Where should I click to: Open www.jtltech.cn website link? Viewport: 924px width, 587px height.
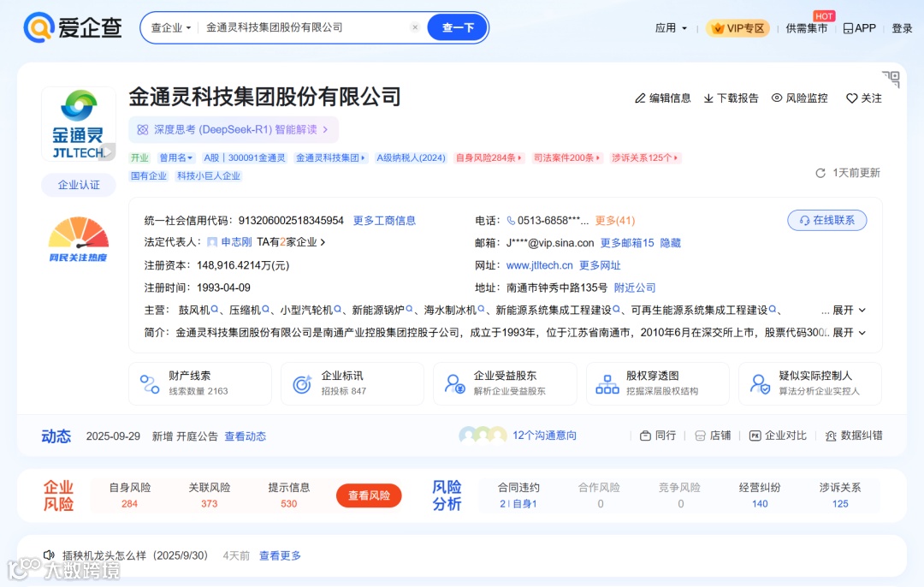pyautogui.click(x=539, y=265)
